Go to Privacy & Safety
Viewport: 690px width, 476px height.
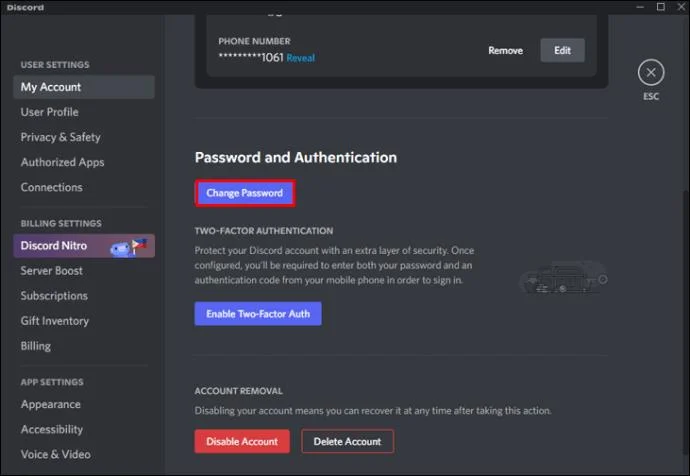coord(84,137)
